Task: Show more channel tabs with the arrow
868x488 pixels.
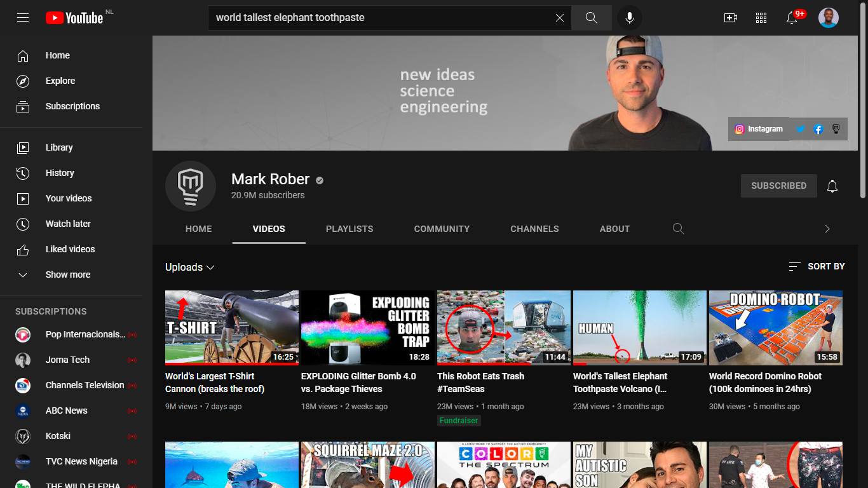Action: [827, 229]
